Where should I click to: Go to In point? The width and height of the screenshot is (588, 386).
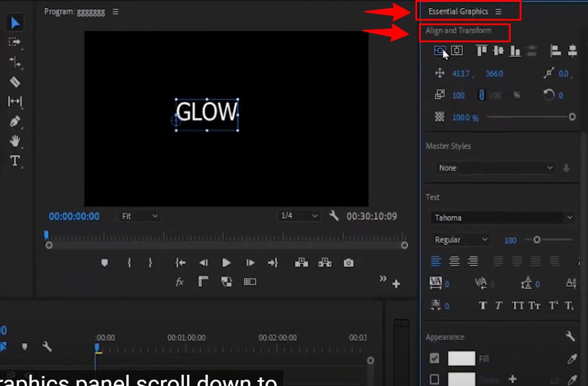click(180, 263)
